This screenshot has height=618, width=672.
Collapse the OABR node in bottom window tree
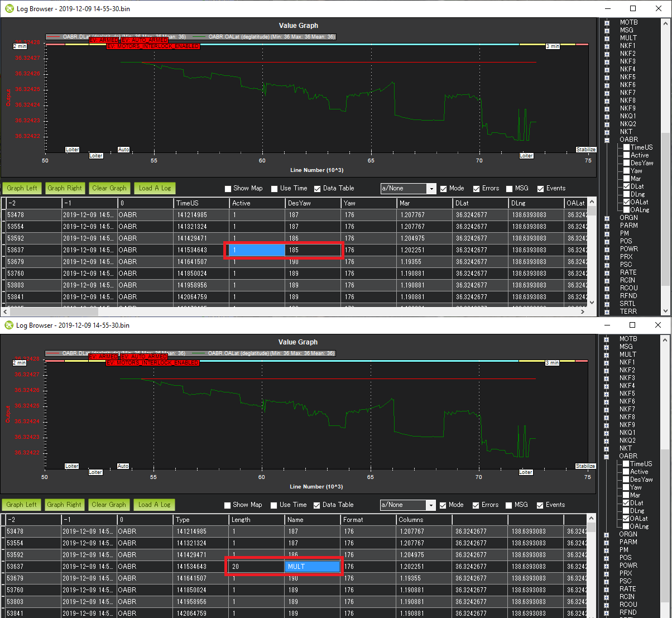click(606, 456)
